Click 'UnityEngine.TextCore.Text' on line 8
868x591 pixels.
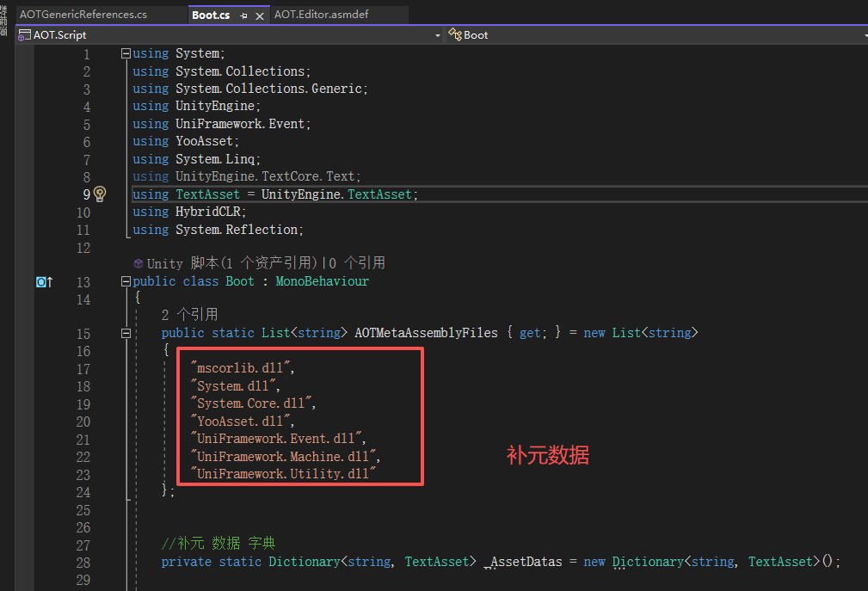point(265,176)
